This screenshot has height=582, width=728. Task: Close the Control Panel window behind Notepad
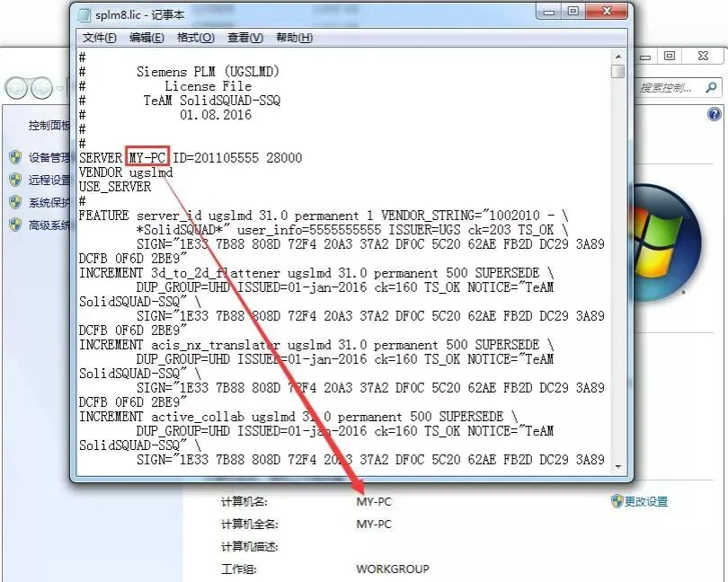[704, 57]
